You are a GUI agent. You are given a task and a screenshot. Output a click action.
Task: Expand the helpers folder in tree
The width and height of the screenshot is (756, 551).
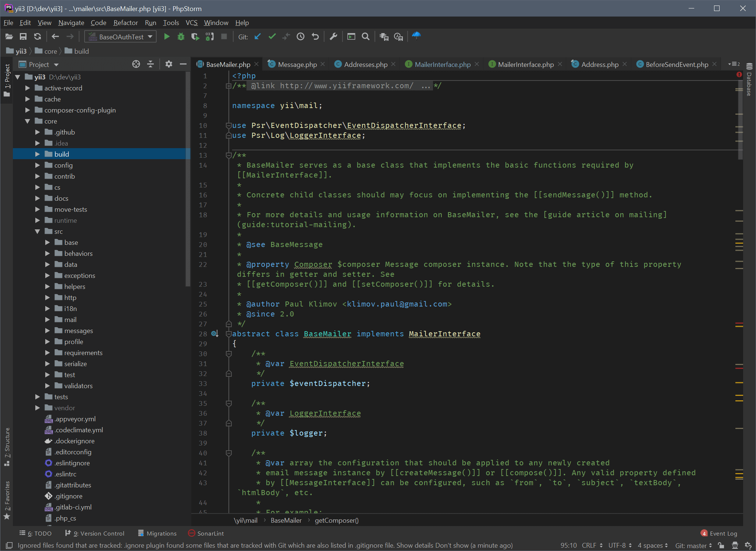(x=47, y=287)
